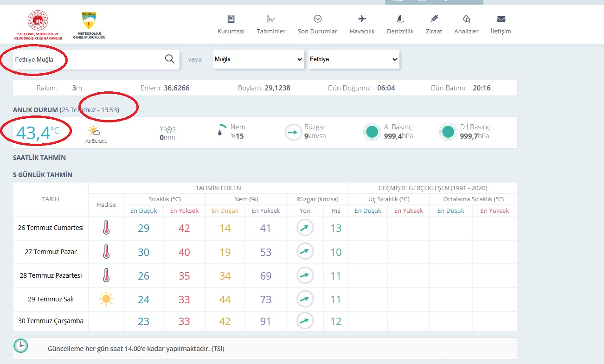The height and width of the screenshot is (364, 604).
Task: Click the Ziraat wheat icon
Action: 434,19
